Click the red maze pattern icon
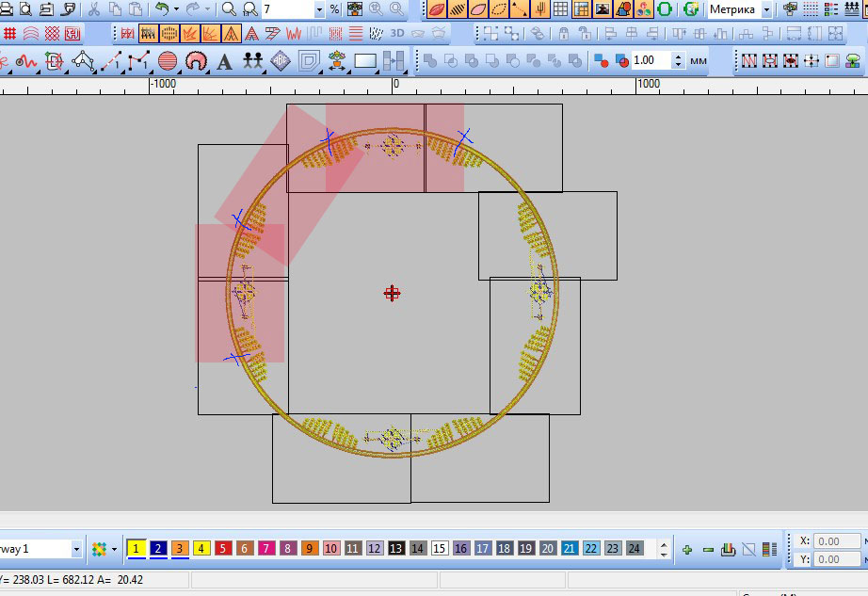This screenshot has width=868, height=596. pyautogui.click(x=72, y=34)
